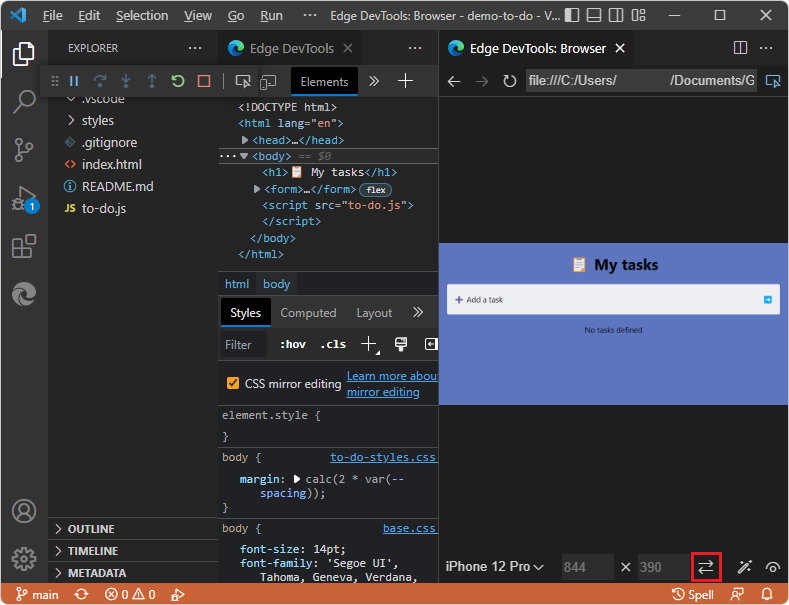This screenshot has height=605, width=789.
Task: Click the debug Restart button
Action: (178, 82)
